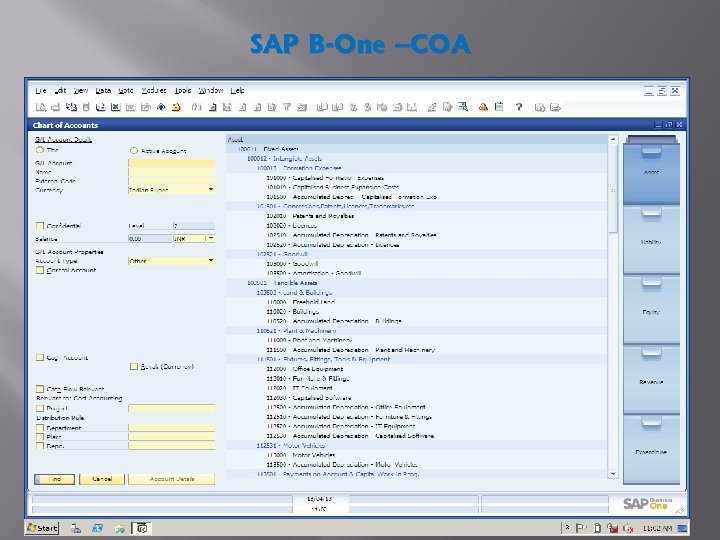
Task: Click the Help question mark icon
Action: pos(519,107)
